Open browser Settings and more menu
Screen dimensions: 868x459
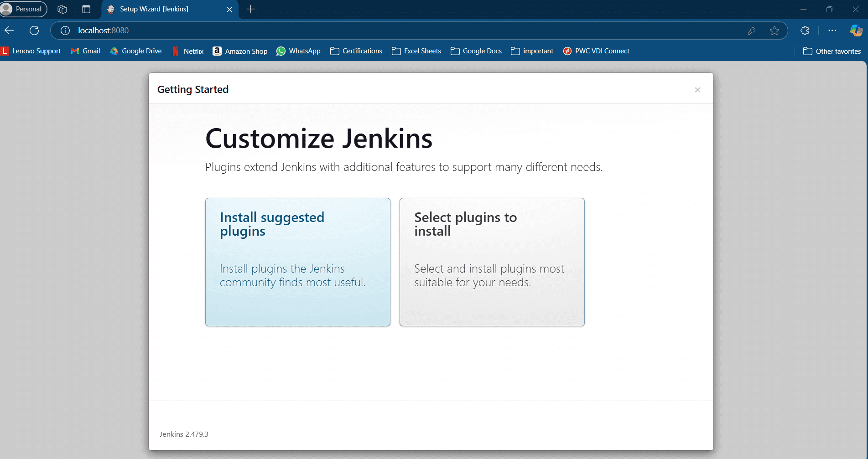pyautogui.click(x=832, y=31)
